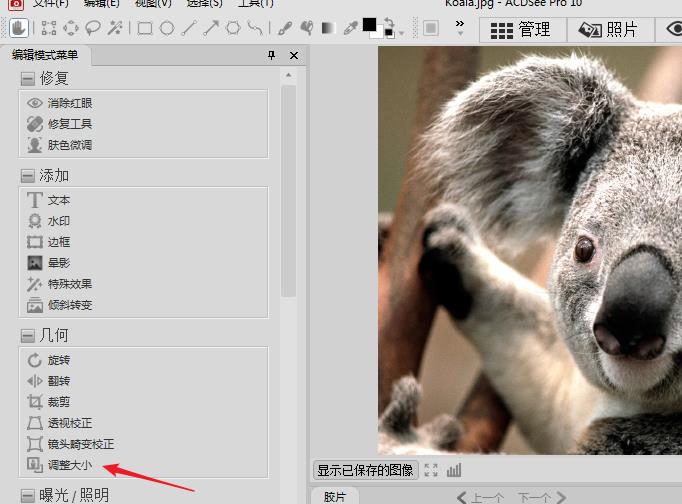The height and width of the screenshot is (504, 682).
Task: Select the Eyedropper color picker tool
Action: (x=351, y=28)
